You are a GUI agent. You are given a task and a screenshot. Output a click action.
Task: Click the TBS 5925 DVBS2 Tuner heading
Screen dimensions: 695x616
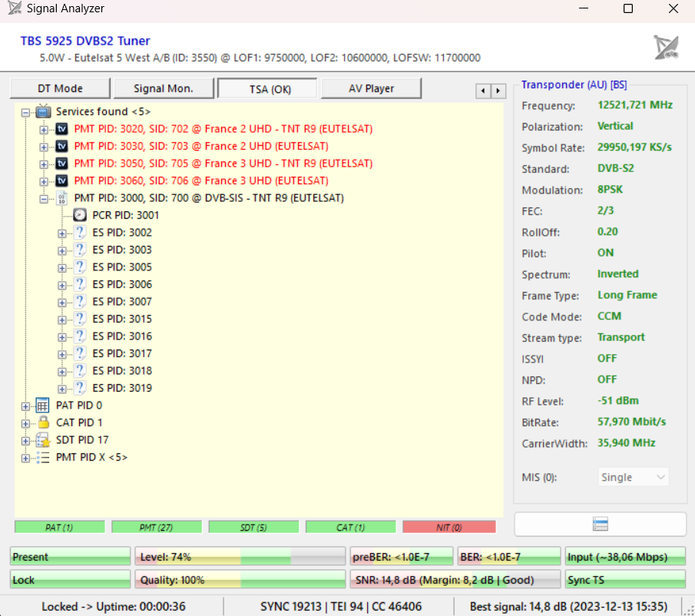pyautogui.click(x=85, y=41)
